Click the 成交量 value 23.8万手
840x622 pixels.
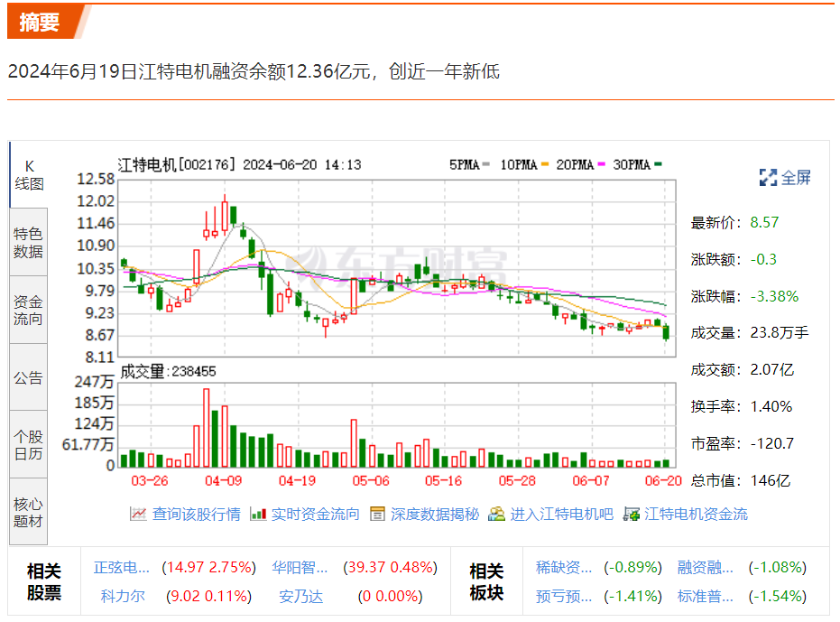pyautogui.click(x=780, y=333)
